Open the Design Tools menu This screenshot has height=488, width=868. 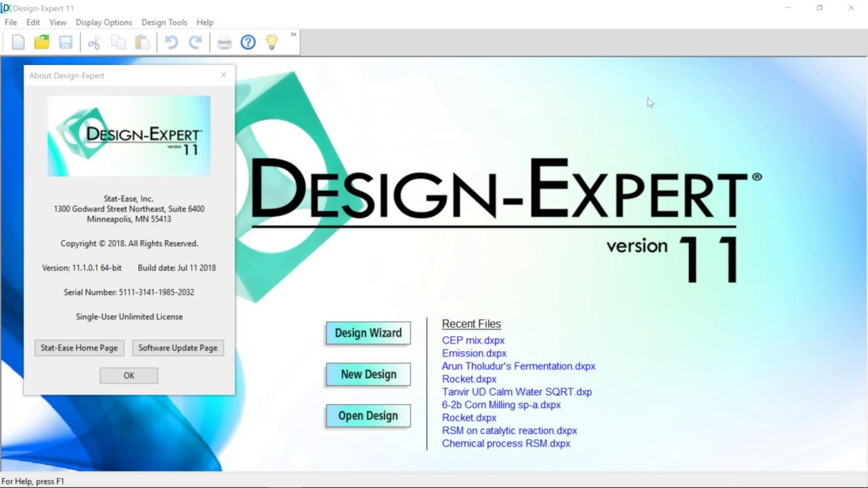[164, 22]
